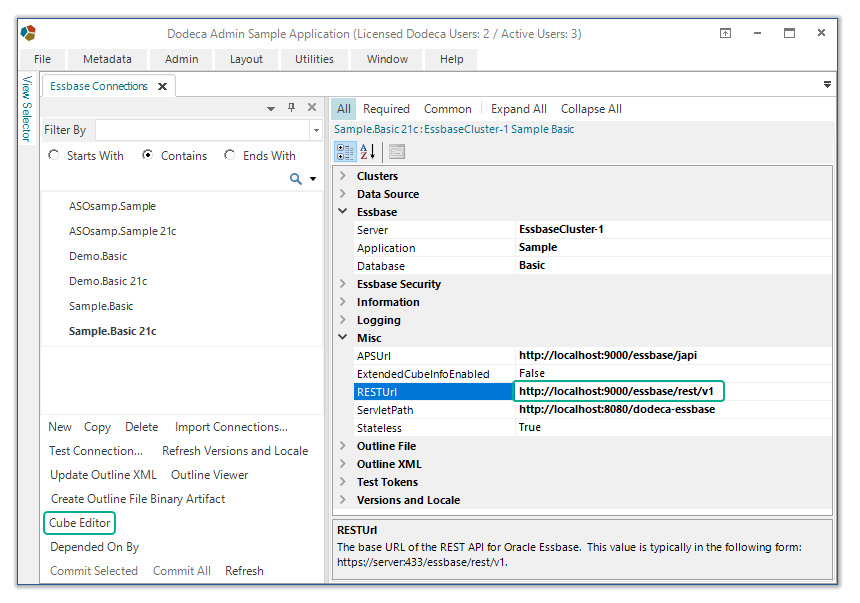Open the Metadata menu

pos(107,59)
